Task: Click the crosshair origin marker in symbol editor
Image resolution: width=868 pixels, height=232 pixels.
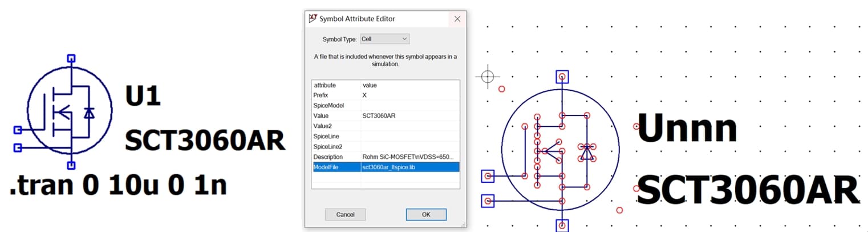Action: (x=488, y=76)
